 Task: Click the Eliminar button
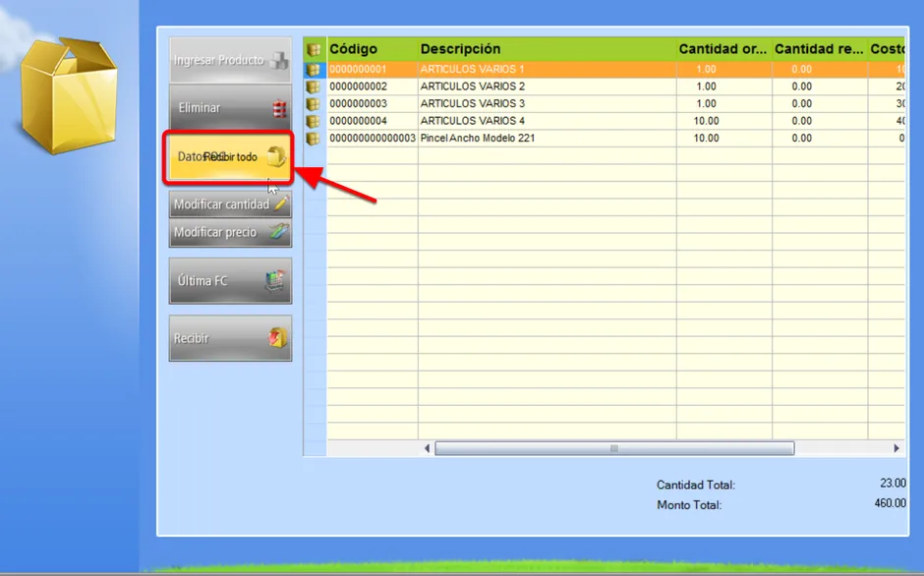click(x=230, y=108)
